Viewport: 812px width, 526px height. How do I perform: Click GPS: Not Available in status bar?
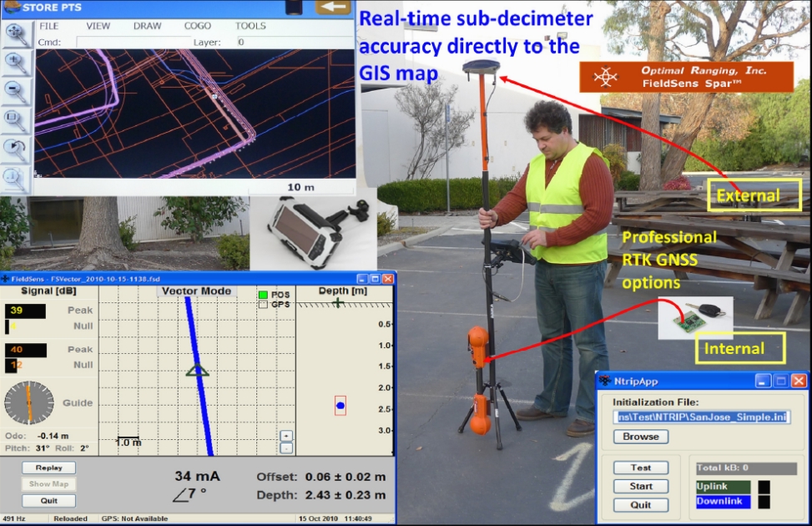tap(134, 518)
